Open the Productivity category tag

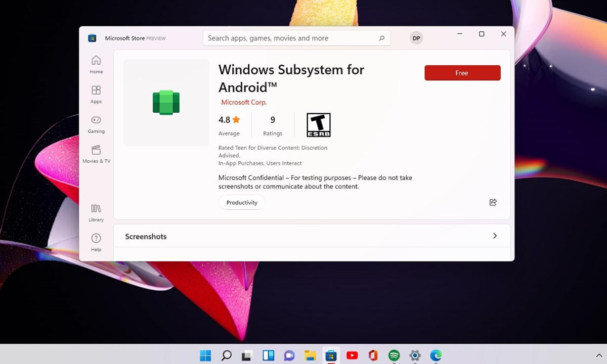[x=241, y=202]
